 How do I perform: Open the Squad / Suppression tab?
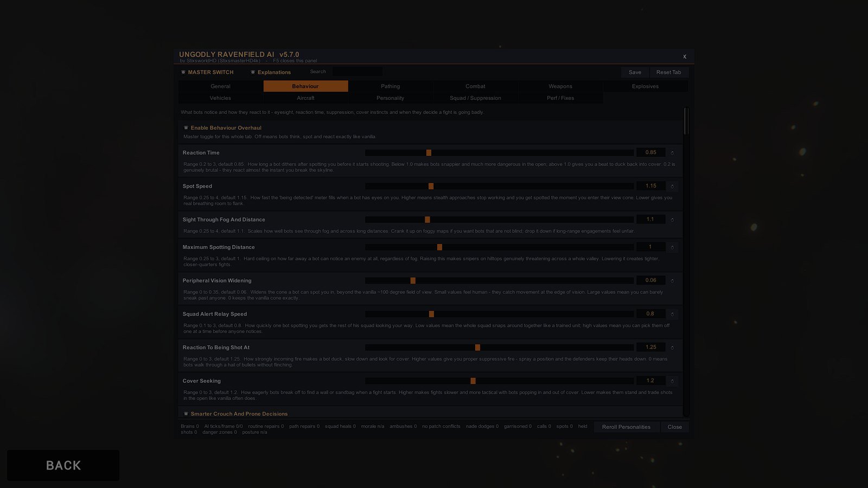click(475, 98)
